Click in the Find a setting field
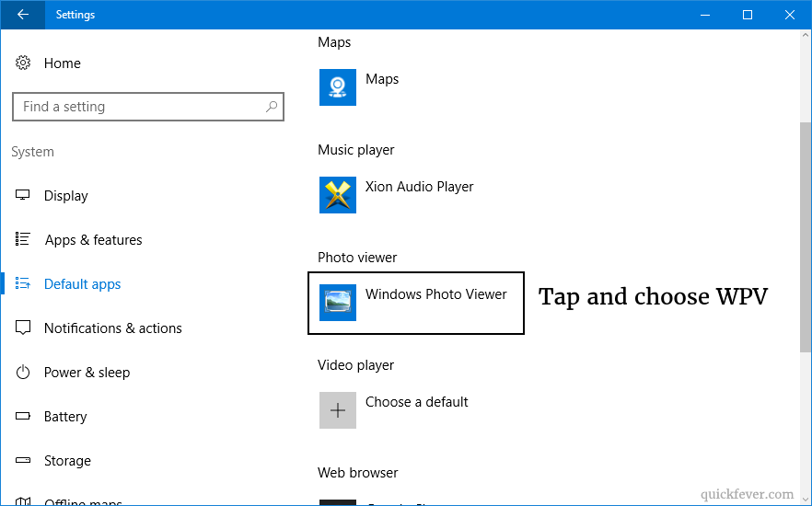812x506 pixels. (148, 107)
